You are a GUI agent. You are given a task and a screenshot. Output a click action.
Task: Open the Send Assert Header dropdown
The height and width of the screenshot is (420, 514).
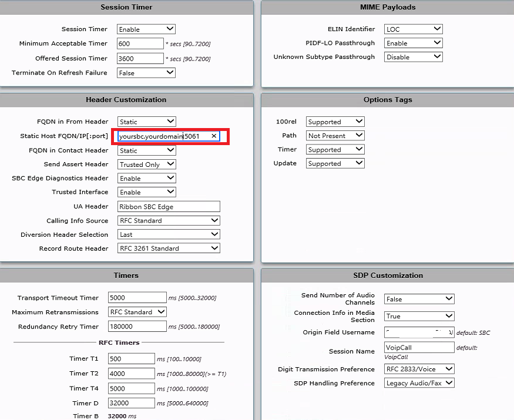point(146,164)
